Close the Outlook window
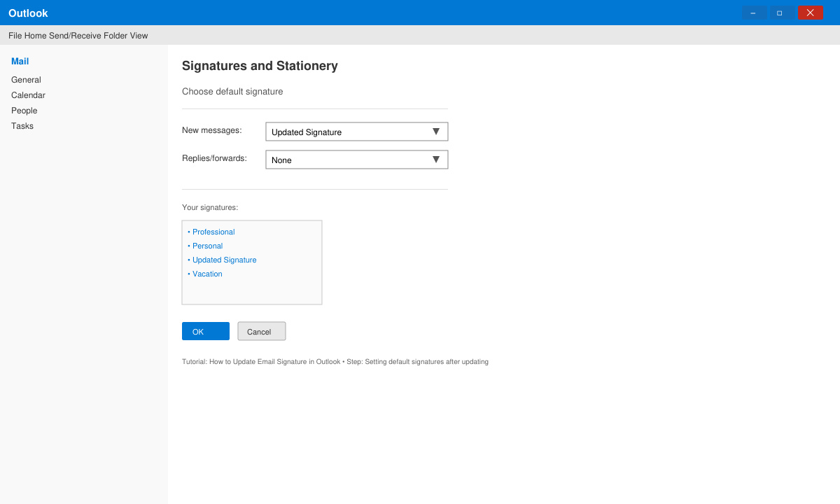Viewport: 840px width, 504px height. (810, 13)
